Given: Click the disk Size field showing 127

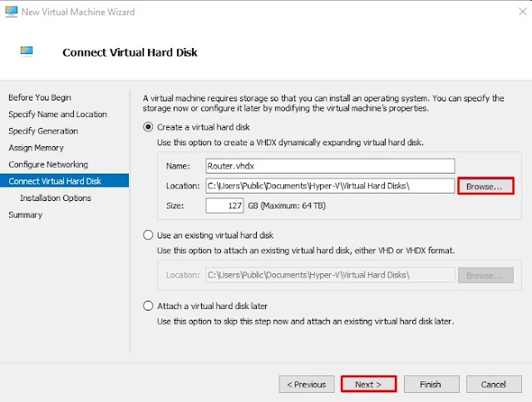Looking at the screenshot, I should [x=224, y=205].
